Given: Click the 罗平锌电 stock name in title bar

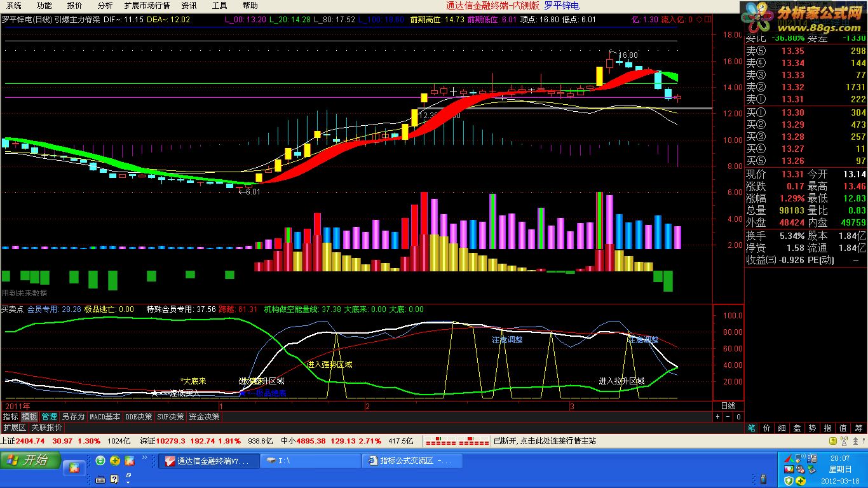Looking at the screenshot, I should 562,5.
